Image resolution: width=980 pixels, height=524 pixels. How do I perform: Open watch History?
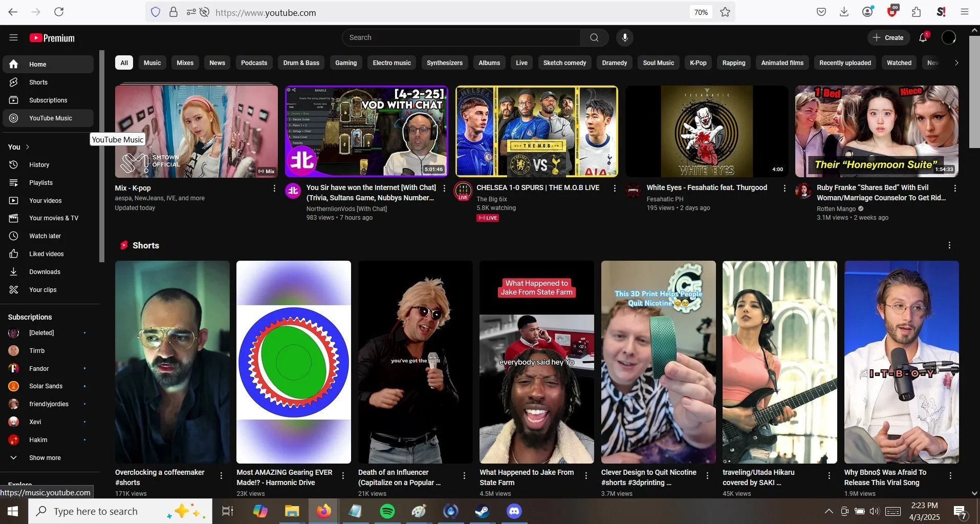pyautogui.click(x=48, y=164)
